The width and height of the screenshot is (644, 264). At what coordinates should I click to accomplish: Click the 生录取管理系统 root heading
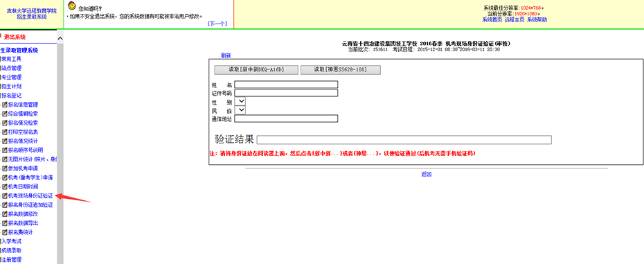(x=19, y=50)
